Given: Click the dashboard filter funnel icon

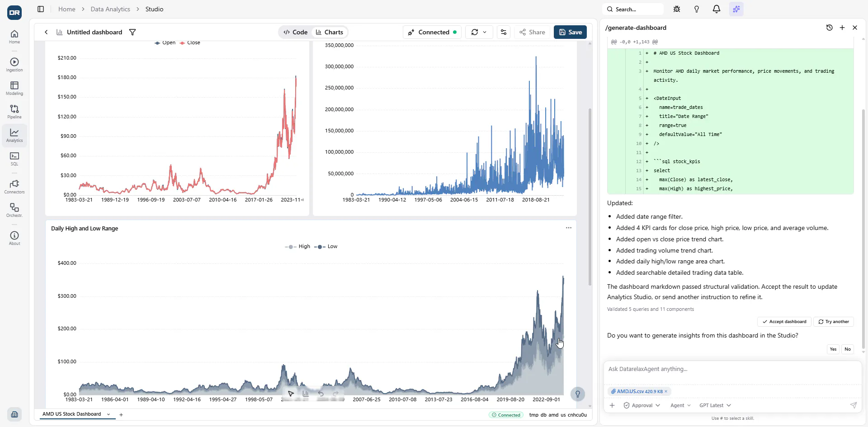Looking at the screenshot, I should pyautogui.click(x=132, y=32).
